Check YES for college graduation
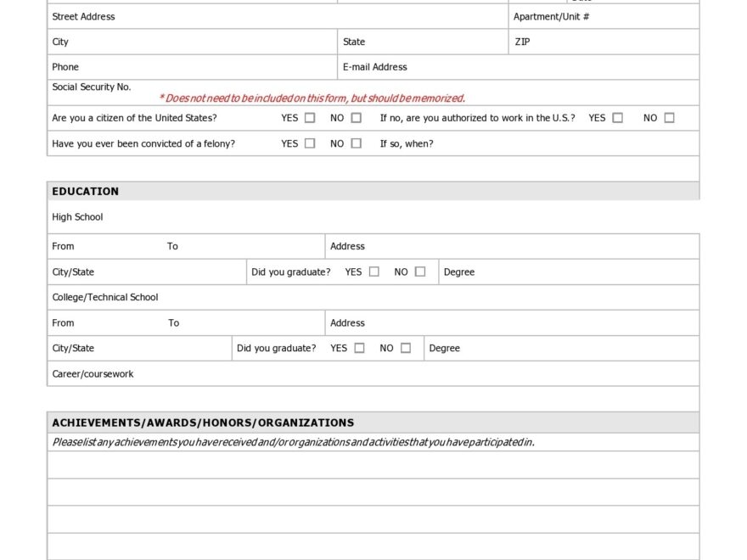747x560 pixels. [x=359, y=347]
